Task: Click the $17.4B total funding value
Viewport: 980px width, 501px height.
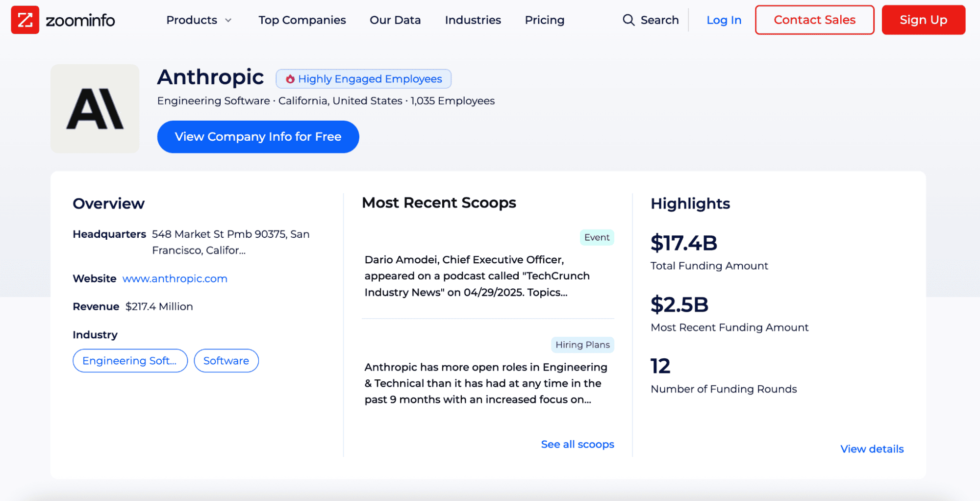Action: (683, 243)
